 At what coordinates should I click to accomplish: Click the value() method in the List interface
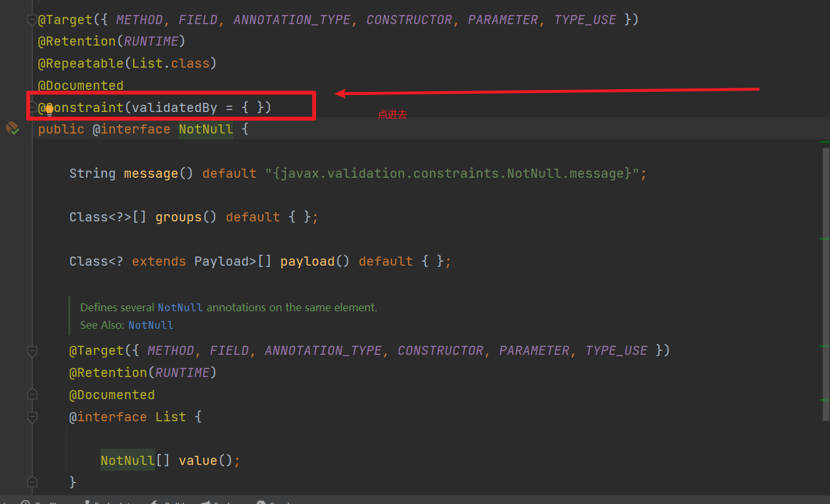pyautogui.click(x=205, y=460)
